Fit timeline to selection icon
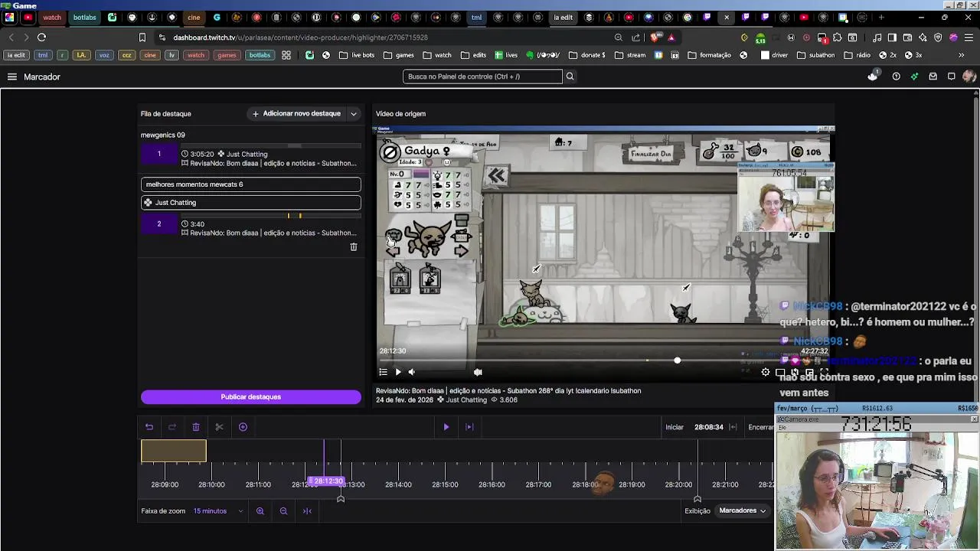The height and width of the screenshot is (551, 980). [307, 511]
